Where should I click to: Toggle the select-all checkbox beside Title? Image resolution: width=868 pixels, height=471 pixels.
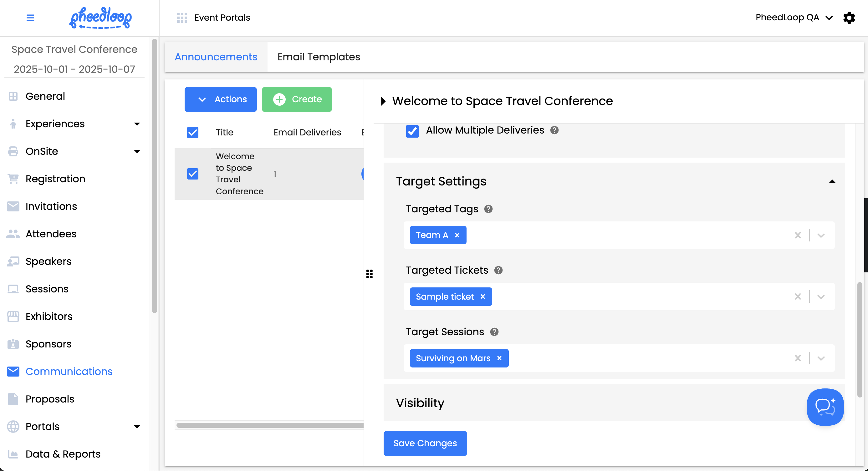click(x=193, y=132)
